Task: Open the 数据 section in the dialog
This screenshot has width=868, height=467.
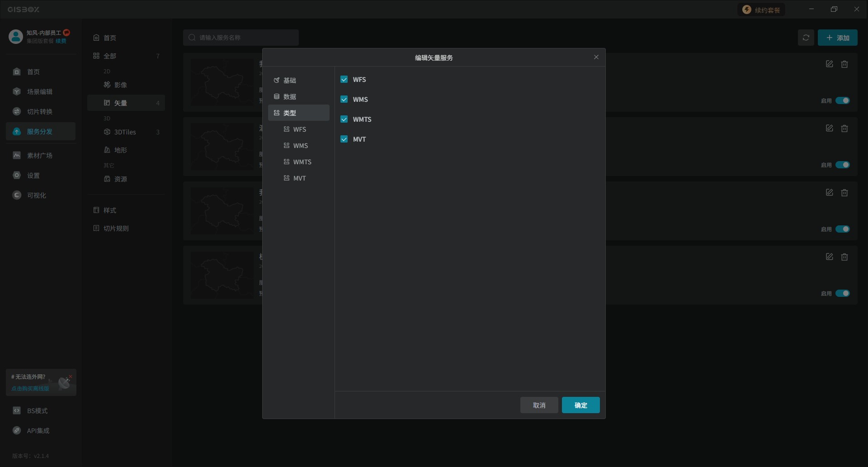Action: tap(289, 97)
